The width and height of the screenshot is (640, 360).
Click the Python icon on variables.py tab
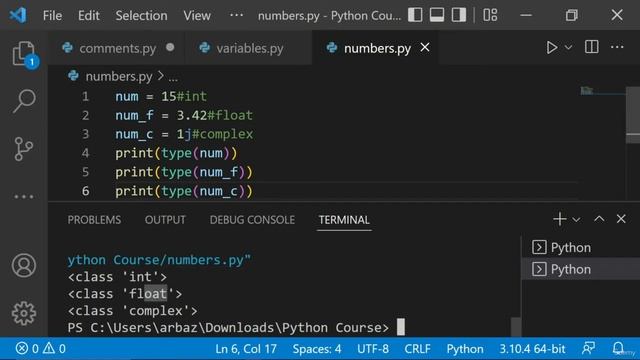(204, 48)
